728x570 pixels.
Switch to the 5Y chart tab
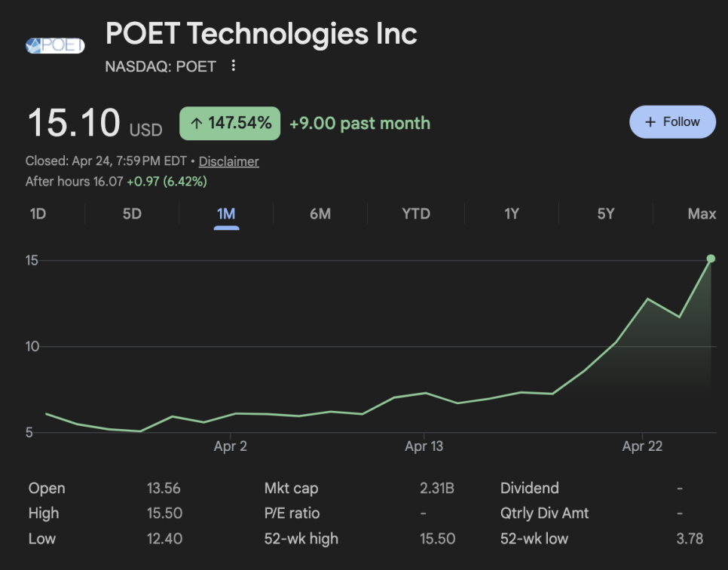pos(606,214)
